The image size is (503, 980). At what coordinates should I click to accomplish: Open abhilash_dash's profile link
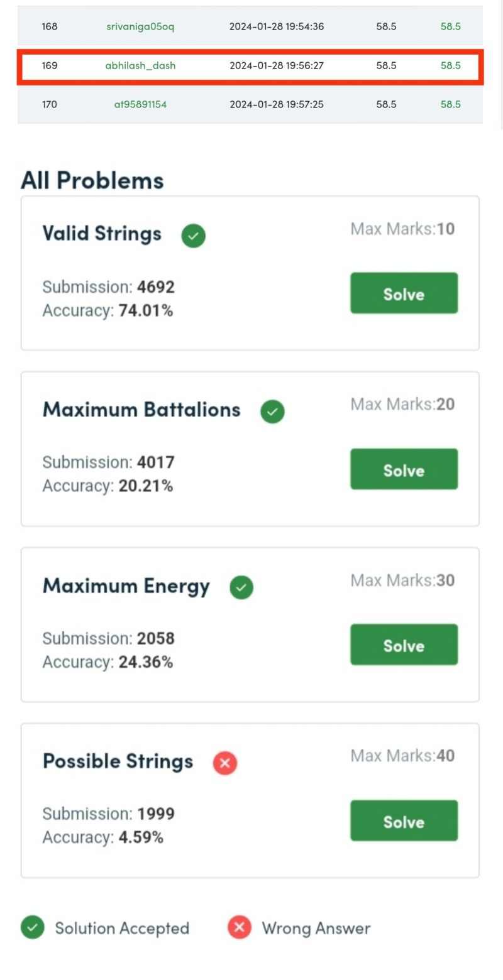click(140, 65)
